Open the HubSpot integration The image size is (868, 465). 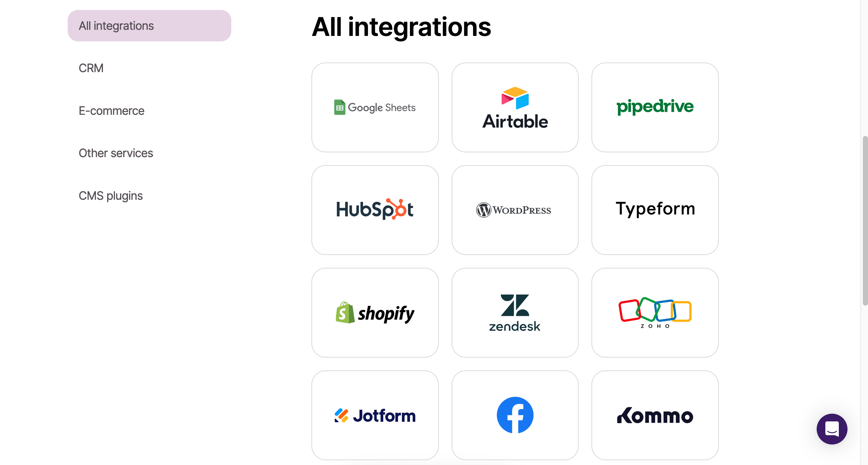click(x=375, y=209)
